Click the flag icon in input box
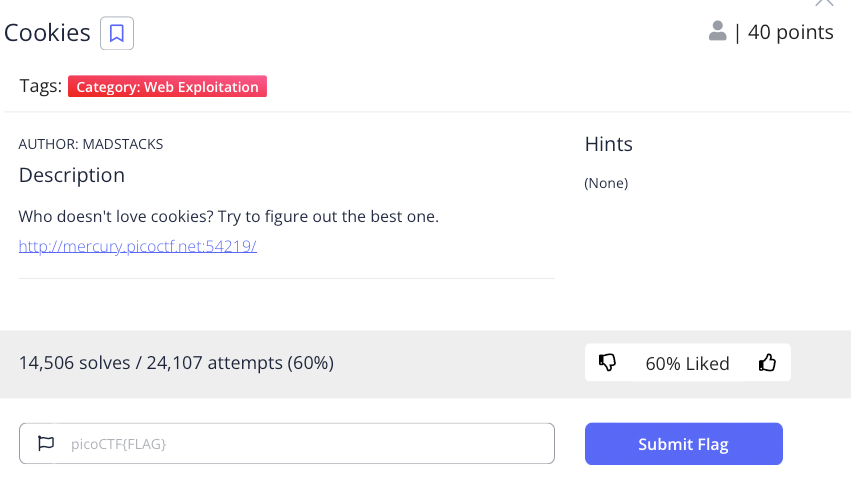The width and height of the screenshot is (851, 480). pyautogui.click(x=46, y=443)
